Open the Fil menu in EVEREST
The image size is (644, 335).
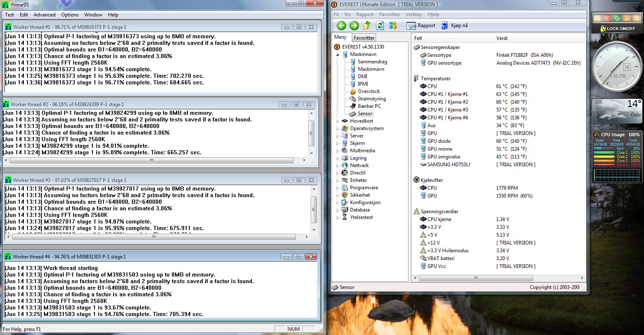pyautogui.click(x=336, y=14)
